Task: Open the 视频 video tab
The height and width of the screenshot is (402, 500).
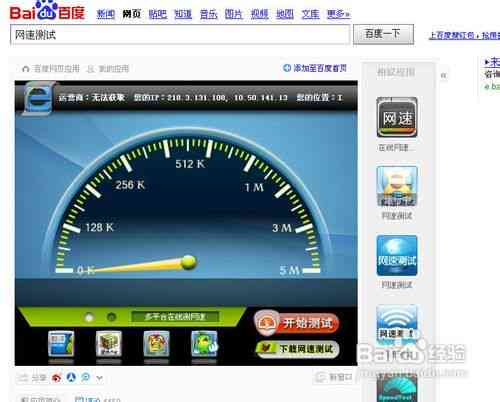Action: [x=260, y=14]
